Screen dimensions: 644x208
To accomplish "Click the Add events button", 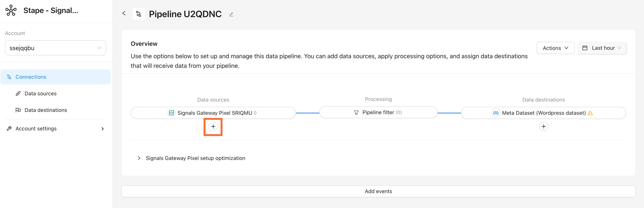I will (378, 191).
